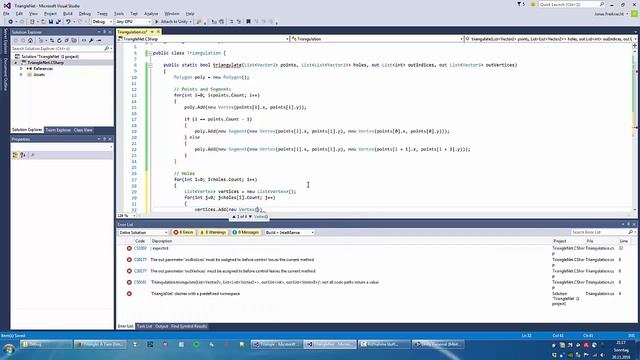Viewport: 640px width, 360px height.
Task: Click the Visual Studio logo icon
Action: point(7,5)
